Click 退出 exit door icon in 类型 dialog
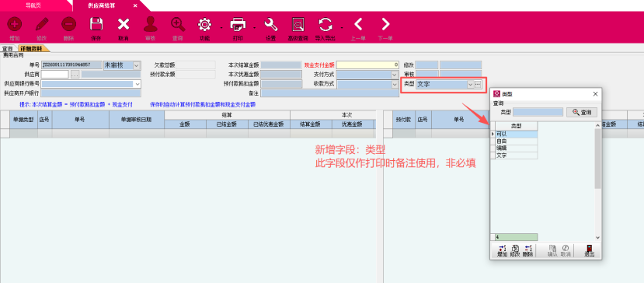The image size is (644, 283). pyautogui.click(x=590, y=248)
